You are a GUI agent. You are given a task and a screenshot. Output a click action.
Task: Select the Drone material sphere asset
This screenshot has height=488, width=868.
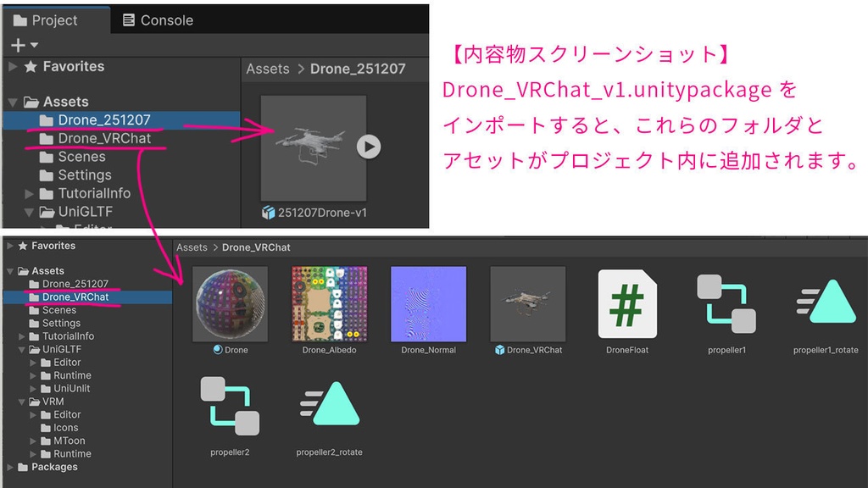click(x=229, y=305)
